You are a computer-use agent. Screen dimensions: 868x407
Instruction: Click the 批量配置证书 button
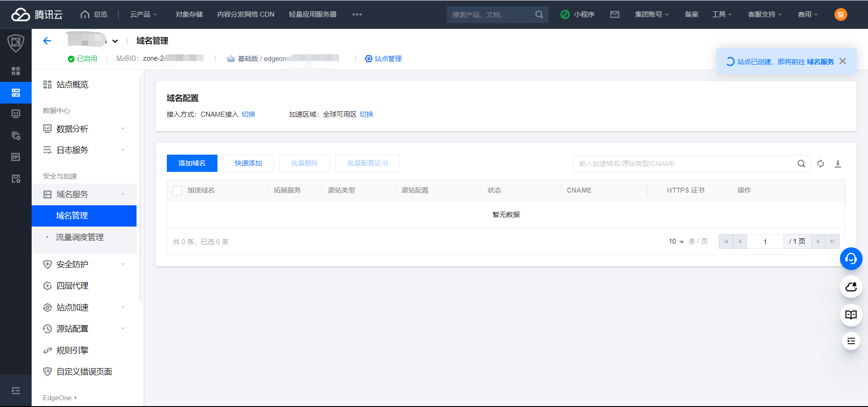coord(368,163)
